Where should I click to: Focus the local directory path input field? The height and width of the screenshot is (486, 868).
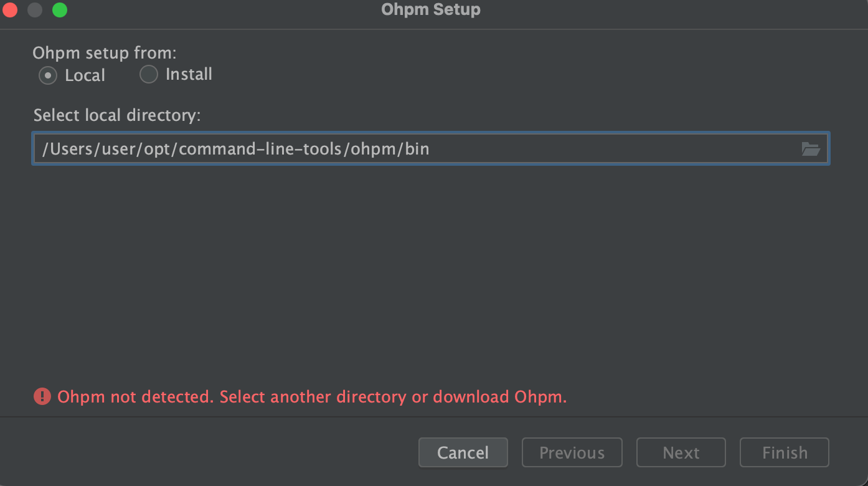click(x=430, y=148)
